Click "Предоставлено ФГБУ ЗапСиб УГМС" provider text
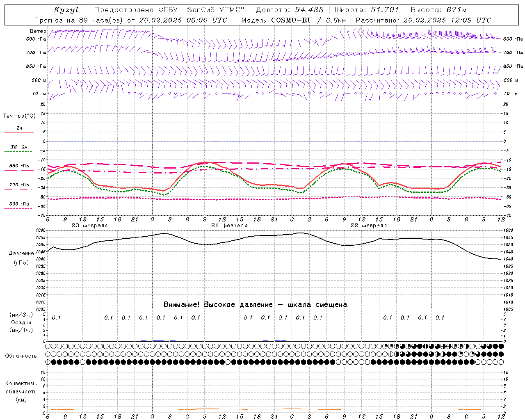 tap(169, 10)
